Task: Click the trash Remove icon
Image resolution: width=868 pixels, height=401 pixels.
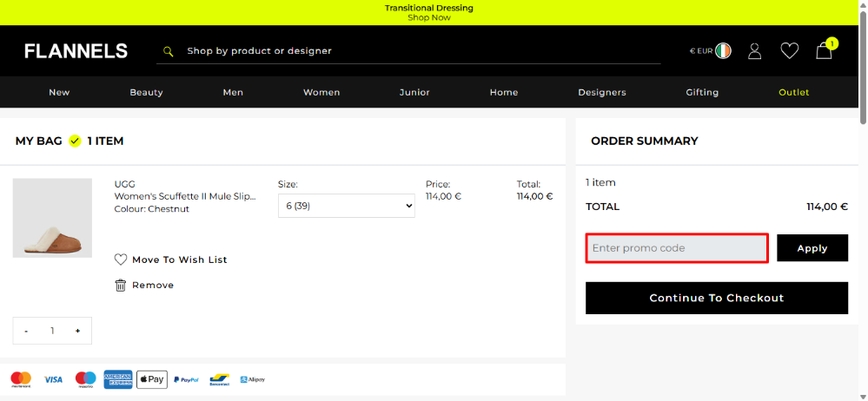Action: tap(121, 285)
